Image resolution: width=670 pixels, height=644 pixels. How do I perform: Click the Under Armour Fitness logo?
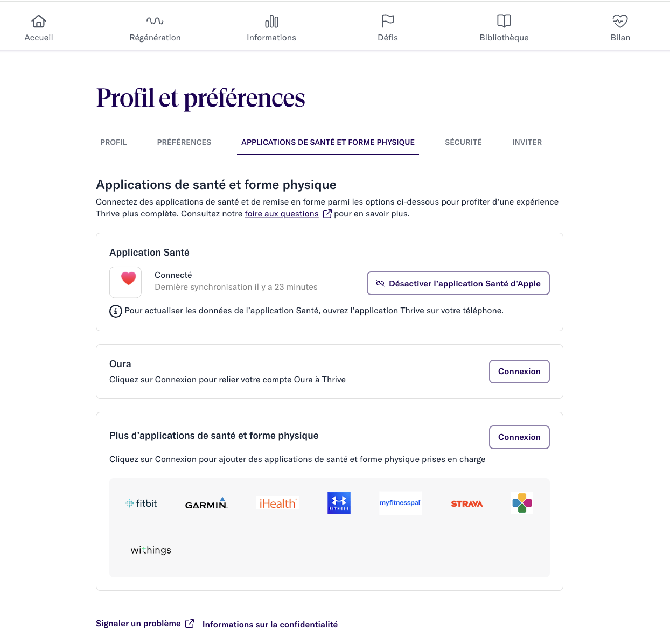click(x=339, y=503)
